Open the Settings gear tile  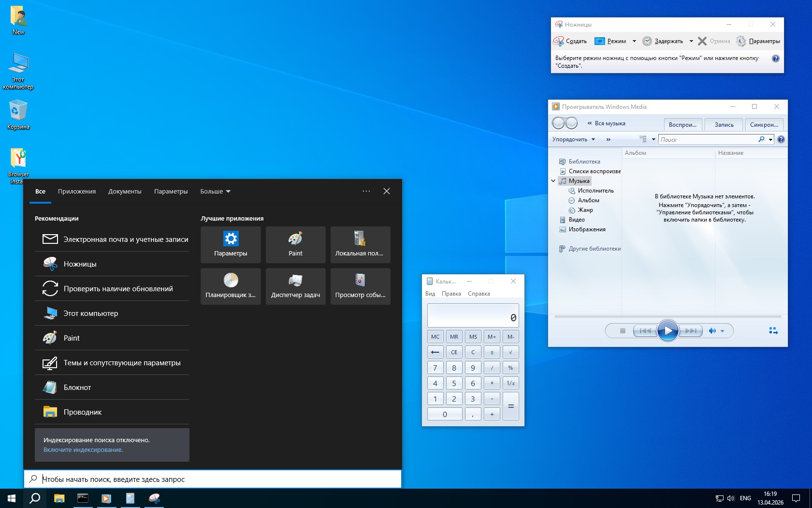pyautogui.click(x=231, y=245)
